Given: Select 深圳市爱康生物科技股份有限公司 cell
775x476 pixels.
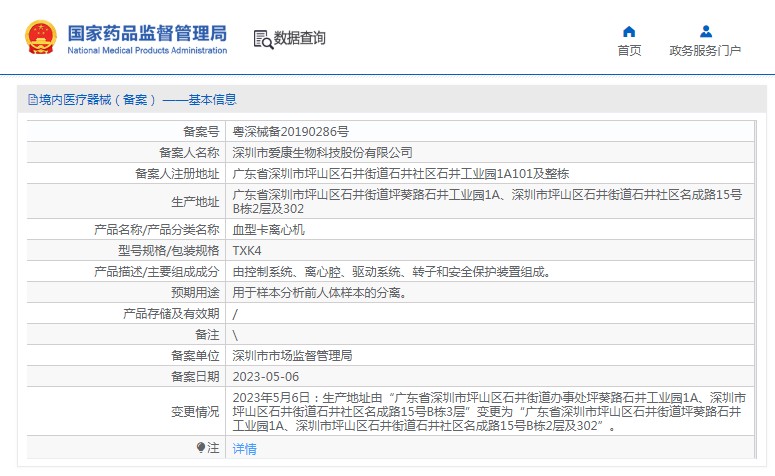Looking at the screenshot, I should 322,153.
